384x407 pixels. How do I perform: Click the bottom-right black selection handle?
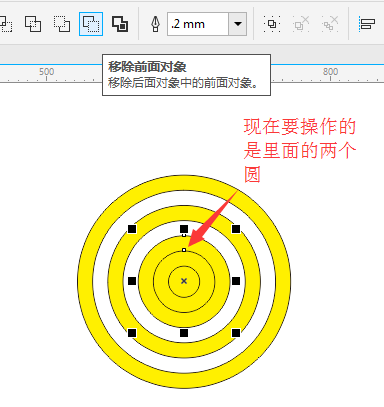[236, 333]
